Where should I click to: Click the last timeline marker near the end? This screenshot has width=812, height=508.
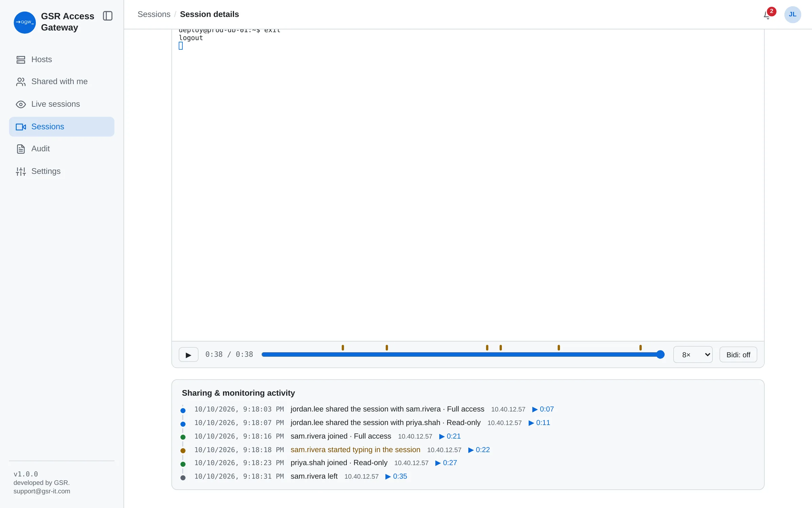point(640,347)
